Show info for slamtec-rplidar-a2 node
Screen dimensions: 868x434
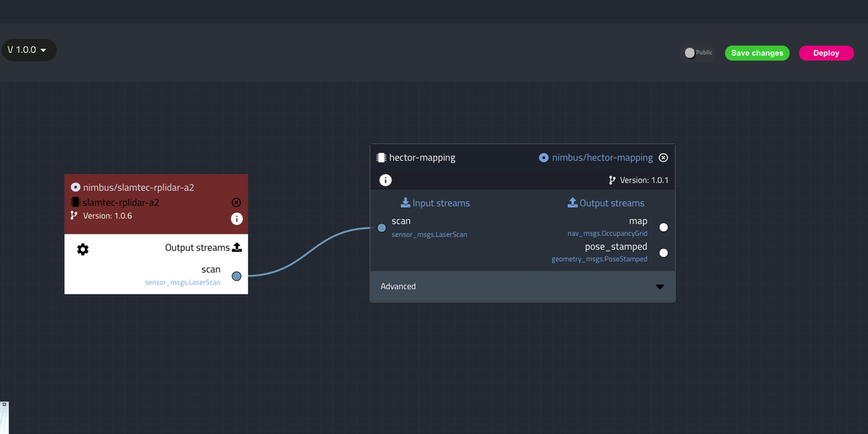point(237,218)
